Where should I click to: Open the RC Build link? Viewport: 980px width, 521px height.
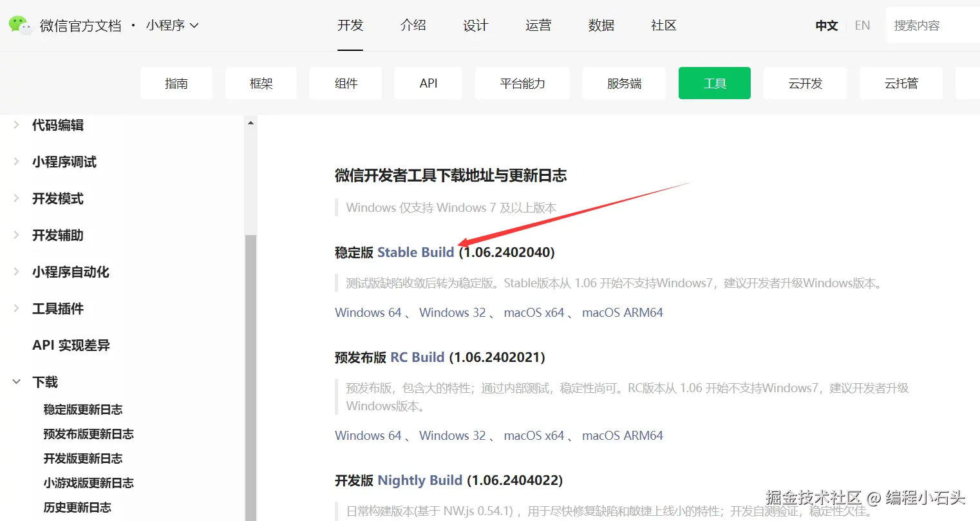pos(418,357)
